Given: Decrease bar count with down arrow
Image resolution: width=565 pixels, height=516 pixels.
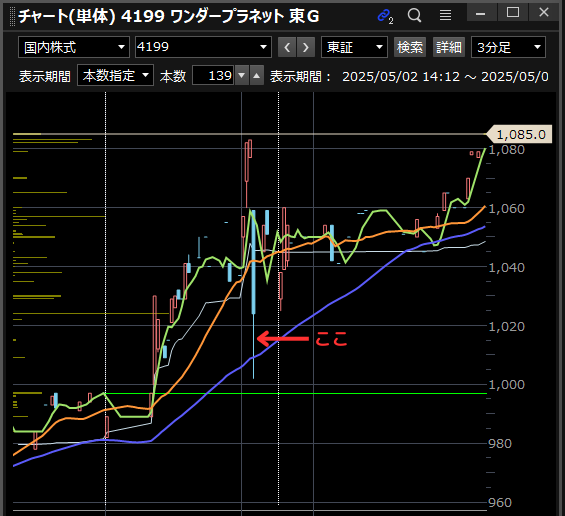Looking at the screenshot, I should click(x=242, y=75).
